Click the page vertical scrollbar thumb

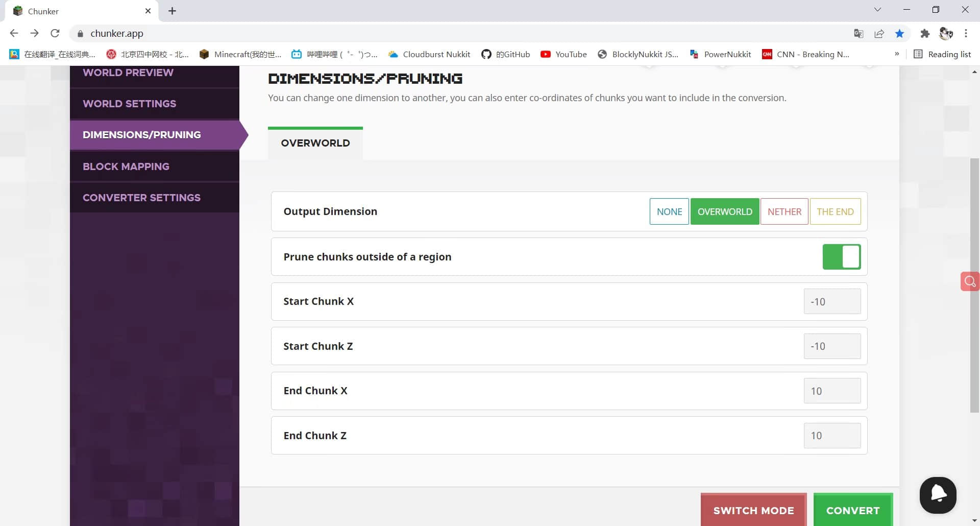(x=974, y=285)
